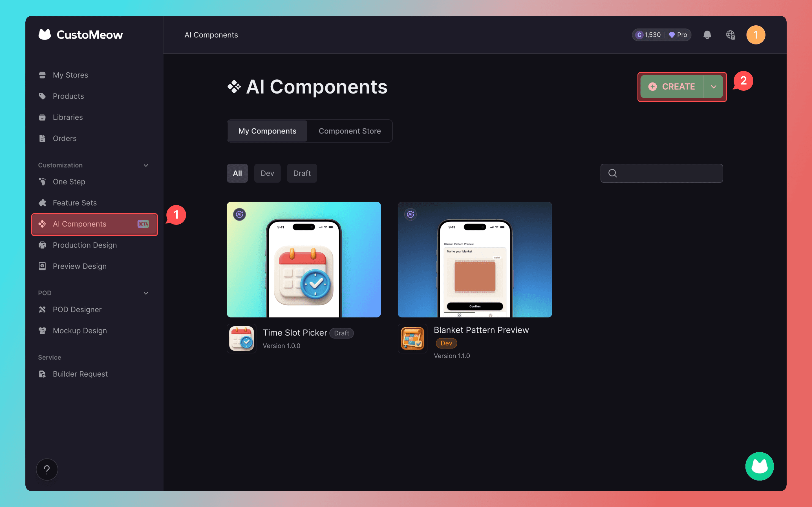This screenshot has width=812, height=507.
Task: Click the language globe icon
Action: click(731, 35)
